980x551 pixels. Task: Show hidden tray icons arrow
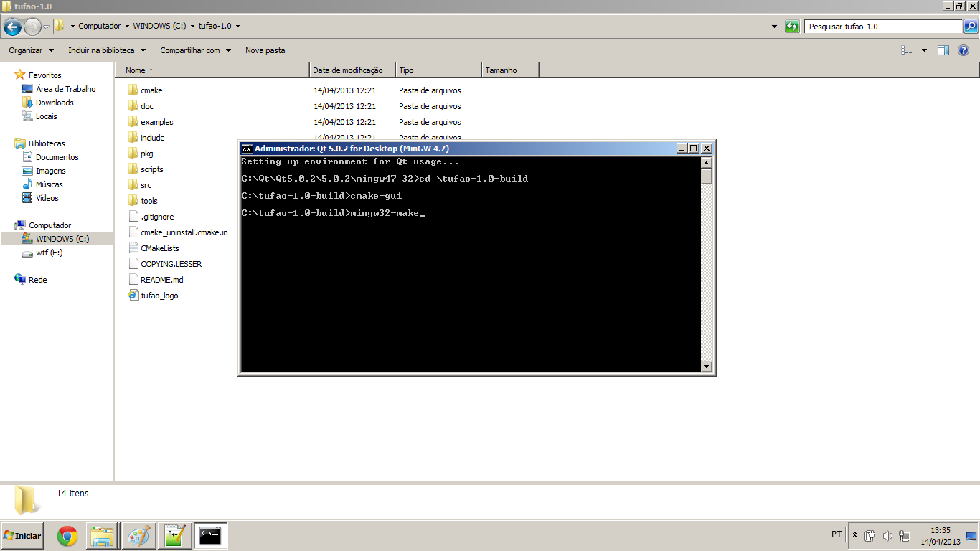click(854, 535)
